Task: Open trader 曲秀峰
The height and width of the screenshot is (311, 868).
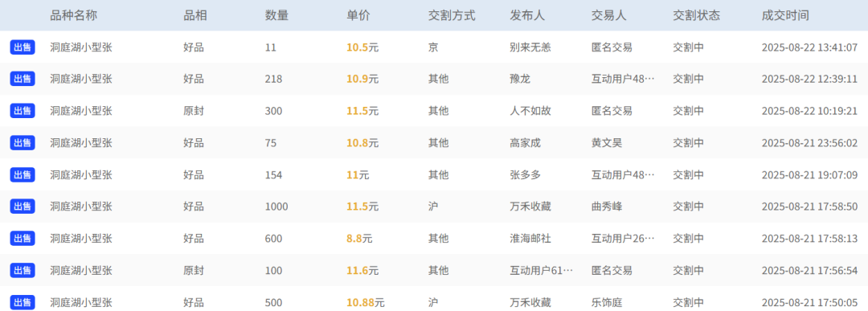Action: tap(607, 207)
